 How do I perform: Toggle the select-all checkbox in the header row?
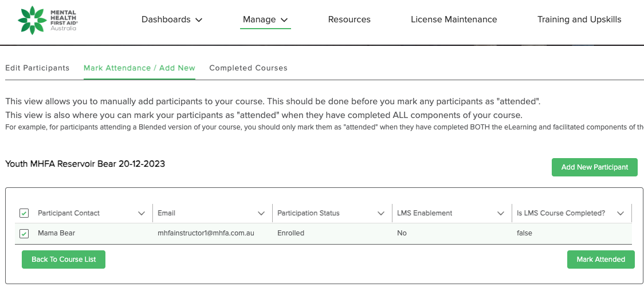24,213
